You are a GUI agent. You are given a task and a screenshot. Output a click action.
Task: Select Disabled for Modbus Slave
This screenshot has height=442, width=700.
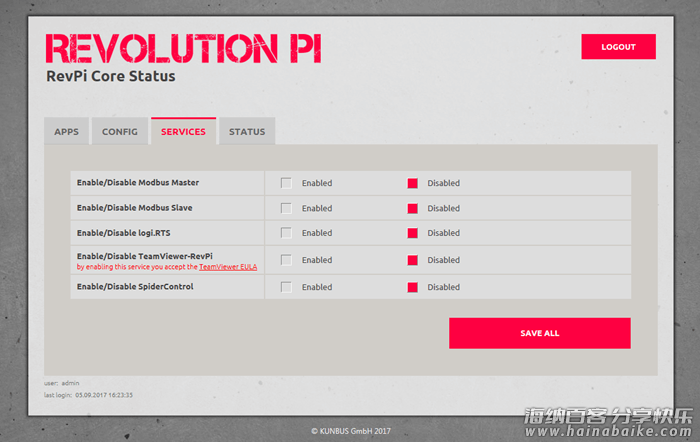tap(412, 208)
